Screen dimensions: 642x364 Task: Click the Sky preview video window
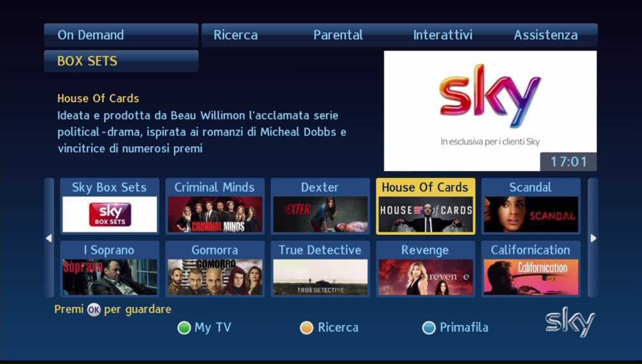coord(490,111)
